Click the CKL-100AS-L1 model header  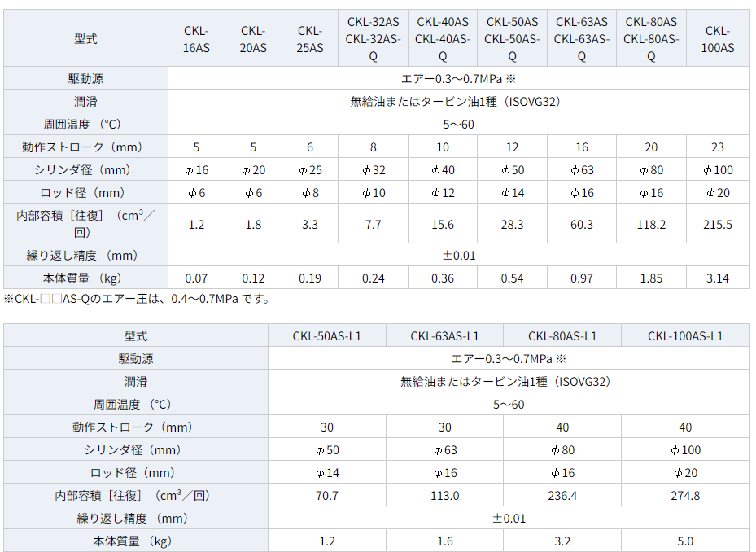point(685,335)
